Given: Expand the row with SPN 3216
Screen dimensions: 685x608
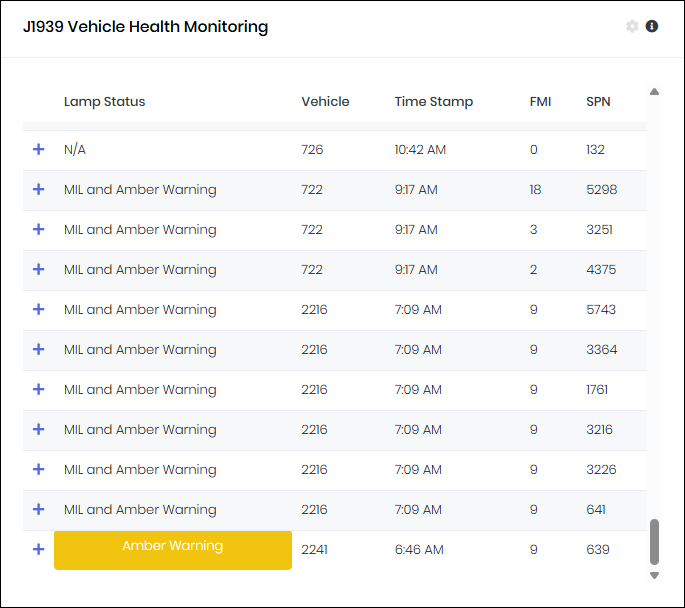Looking at the screenshot, I should 39,429.
